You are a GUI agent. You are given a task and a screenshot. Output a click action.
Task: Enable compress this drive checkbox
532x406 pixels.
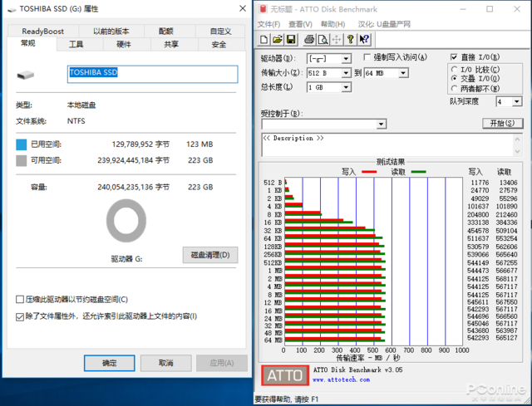click(20, 300)
